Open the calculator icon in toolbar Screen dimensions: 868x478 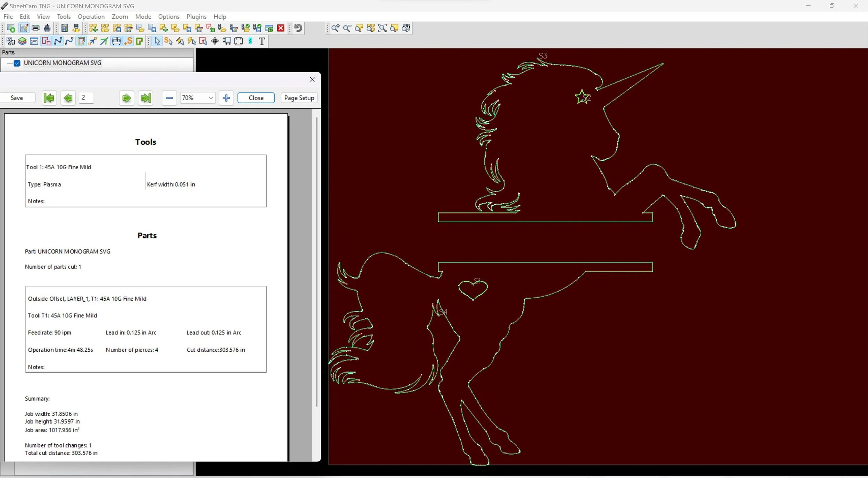[65, 28]
